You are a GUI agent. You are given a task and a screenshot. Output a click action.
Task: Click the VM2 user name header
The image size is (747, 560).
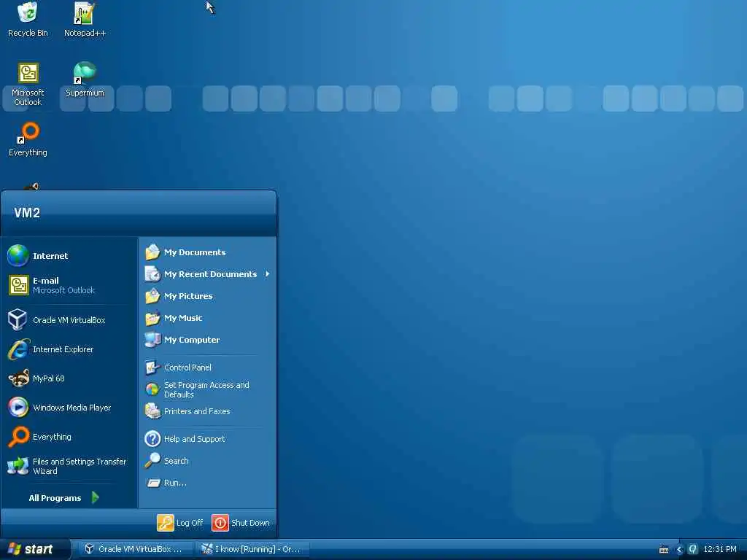[27, 213]
